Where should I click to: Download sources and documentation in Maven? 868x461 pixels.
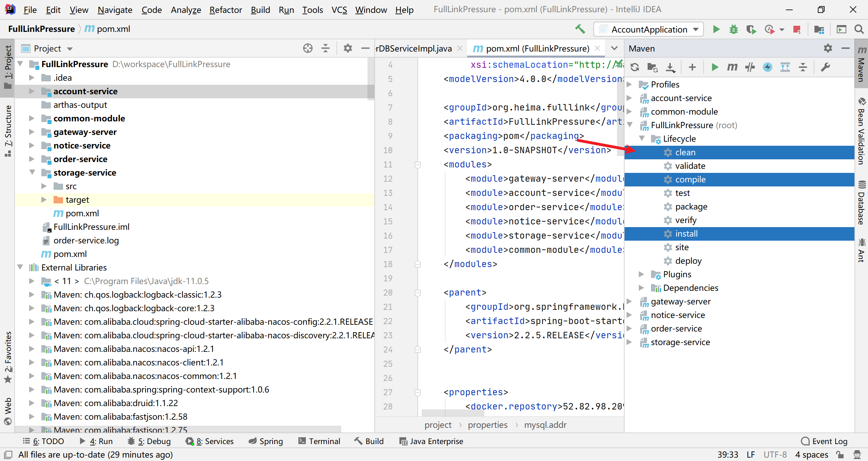click(670, 67)
